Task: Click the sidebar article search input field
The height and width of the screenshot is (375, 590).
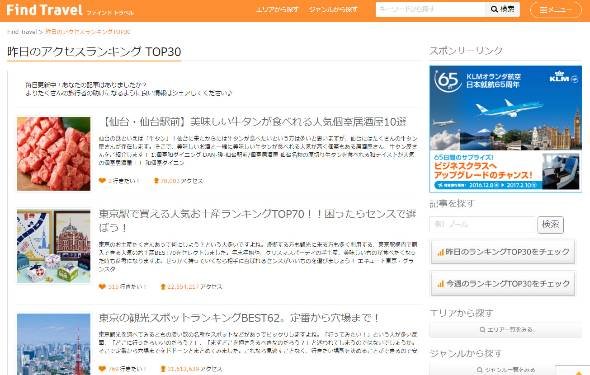Action: pyautogui.click(x=483, y=225)
